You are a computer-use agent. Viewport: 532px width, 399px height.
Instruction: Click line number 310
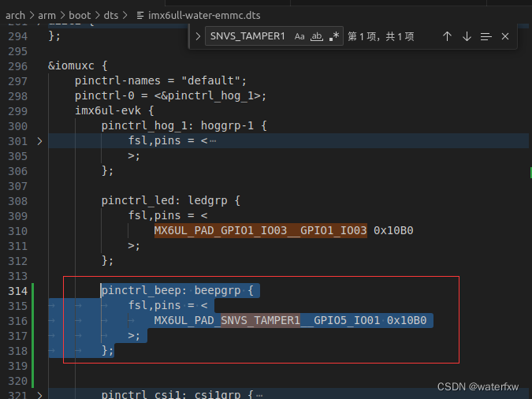pyautogui.click(x=17, y=231)
